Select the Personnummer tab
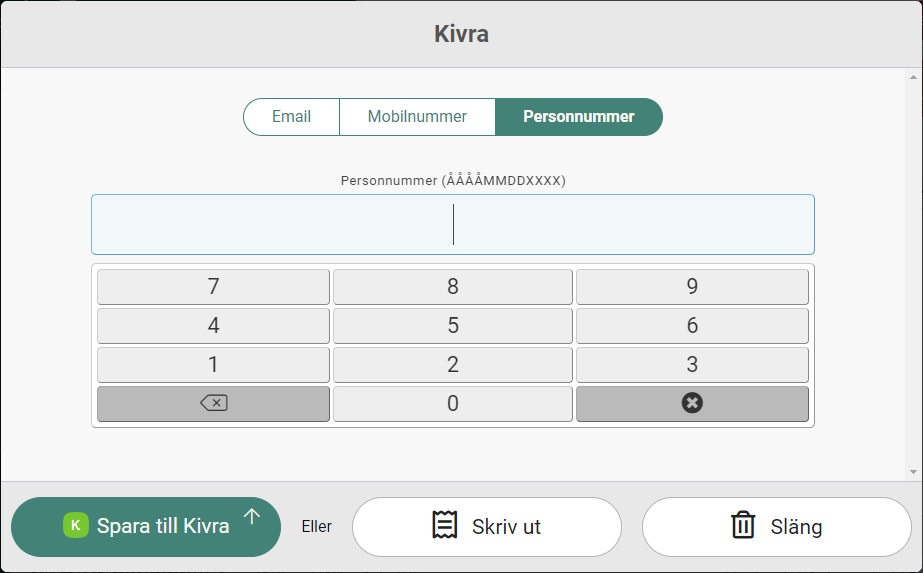Screen dimensions: 923x573 [x=578, y=117]
